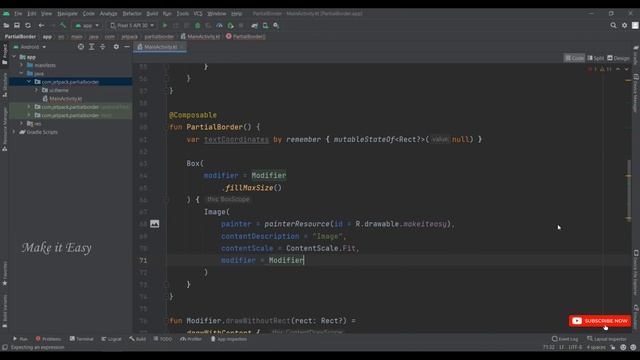
Task: Collapse the app module tree node
Action: [x=15, y=57]
